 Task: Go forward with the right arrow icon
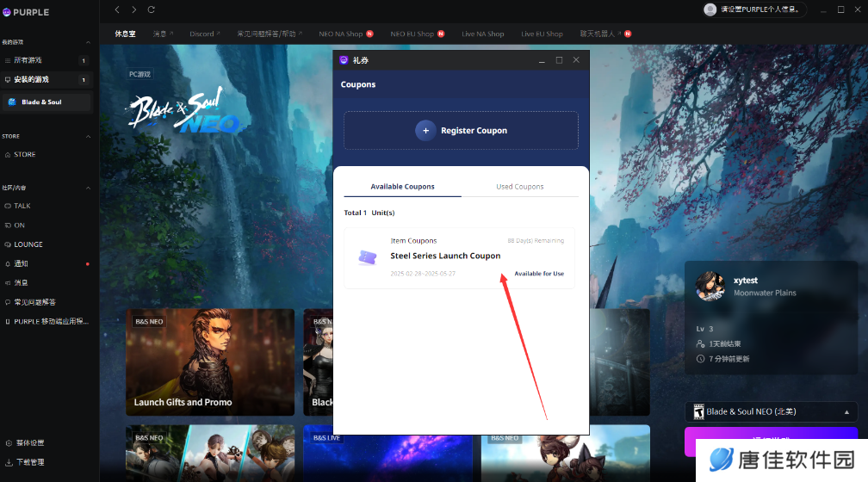click(134, 9)
